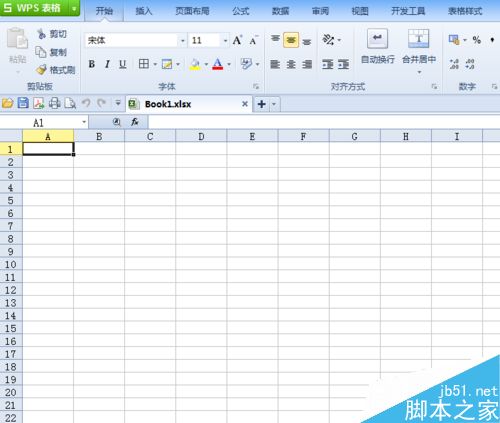The image size is (500, 423).
Task: Click the Print Preview icon
Action: (70, 104)
